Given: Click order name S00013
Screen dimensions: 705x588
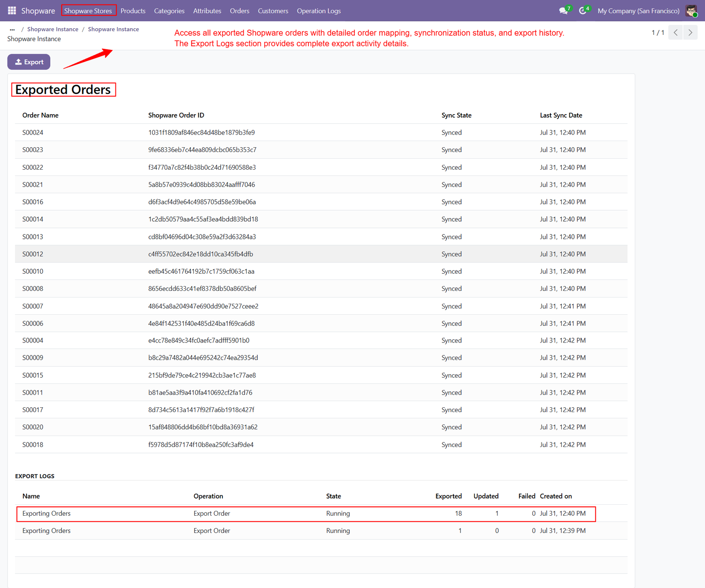Looking at the screenshot, I should [x=33, y=237].
